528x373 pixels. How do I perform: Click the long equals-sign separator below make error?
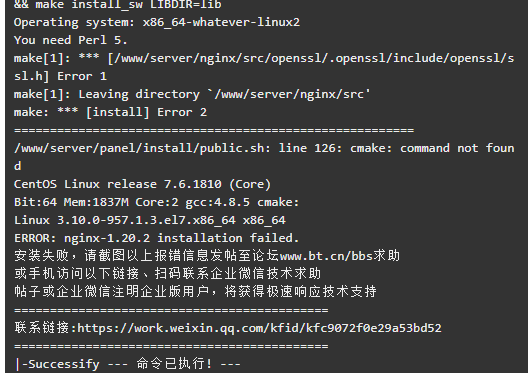[x=214, y=130]
